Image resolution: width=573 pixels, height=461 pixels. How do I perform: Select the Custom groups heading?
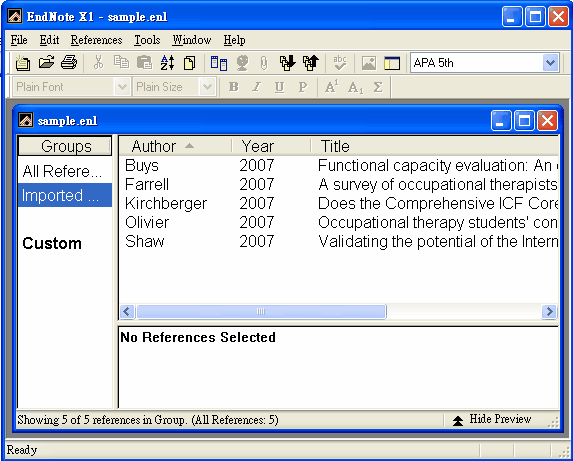tap(52, 243)
